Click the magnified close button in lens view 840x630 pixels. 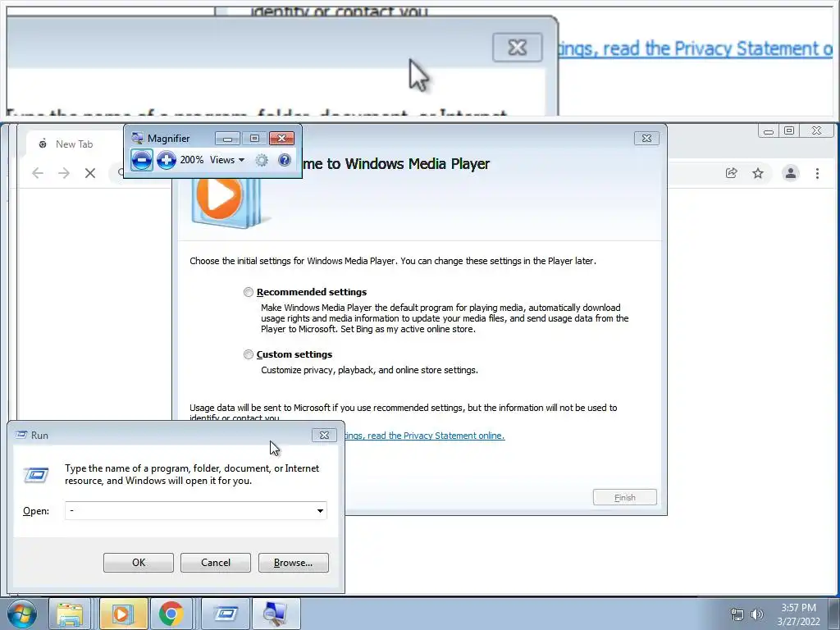tap(517, 48)
